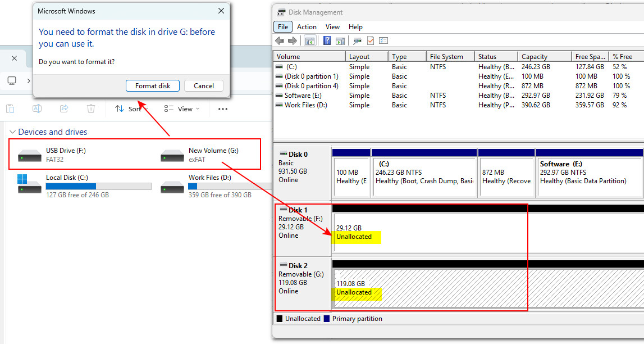The width and height of the screenshot is (644, 344).
Task: Click the Properties checkmark document icon
Action: [x=371, y=40]
